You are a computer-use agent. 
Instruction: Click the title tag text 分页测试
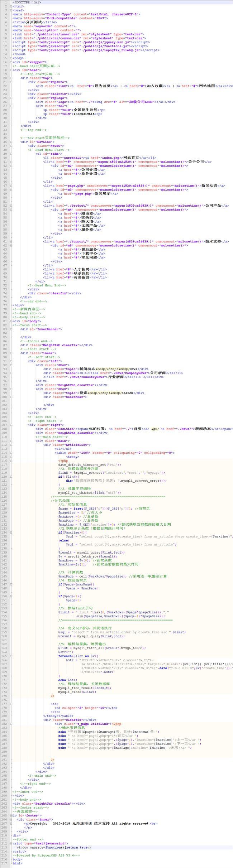(x=34, y=22)
